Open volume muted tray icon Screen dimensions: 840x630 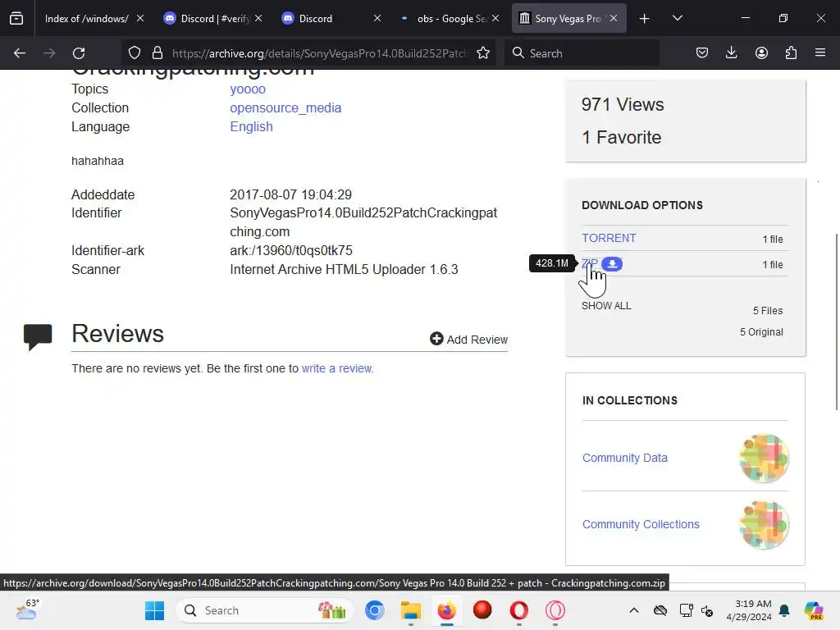[x=707, y=610]
